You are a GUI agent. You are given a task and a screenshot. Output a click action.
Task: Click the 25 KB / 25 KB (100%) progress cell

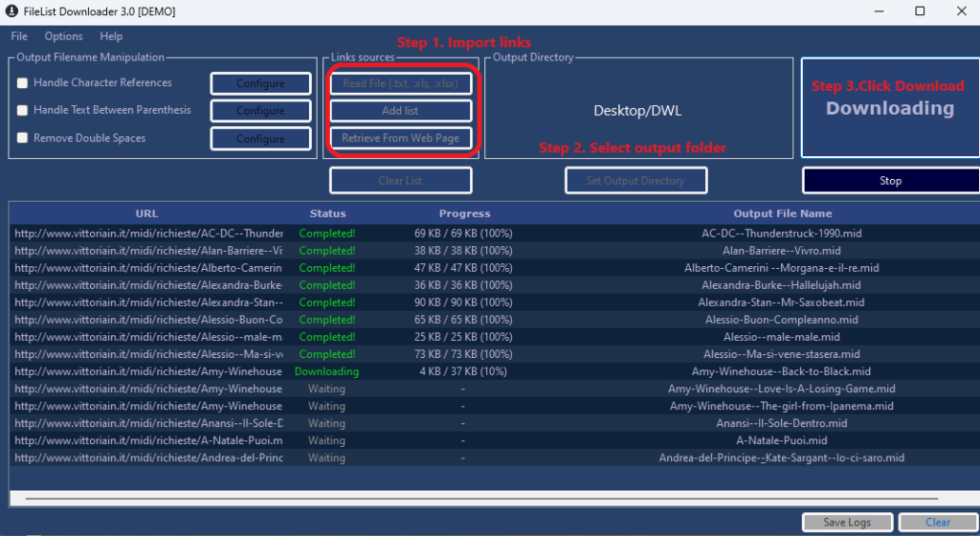(x=463, y=337)
